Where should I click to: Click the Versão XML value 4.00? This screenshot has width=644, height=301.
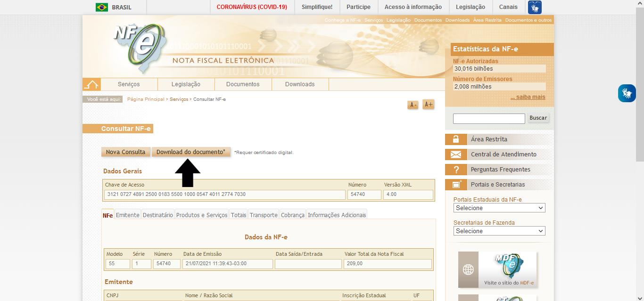pyautogui.click(x=408, y=195)
